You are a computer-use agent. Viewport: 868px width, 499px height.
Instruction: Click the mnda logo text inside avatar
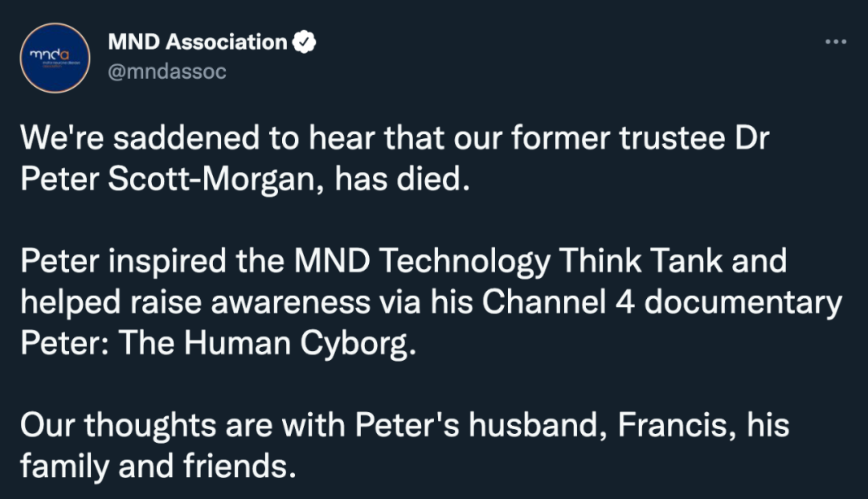[50, 54]
